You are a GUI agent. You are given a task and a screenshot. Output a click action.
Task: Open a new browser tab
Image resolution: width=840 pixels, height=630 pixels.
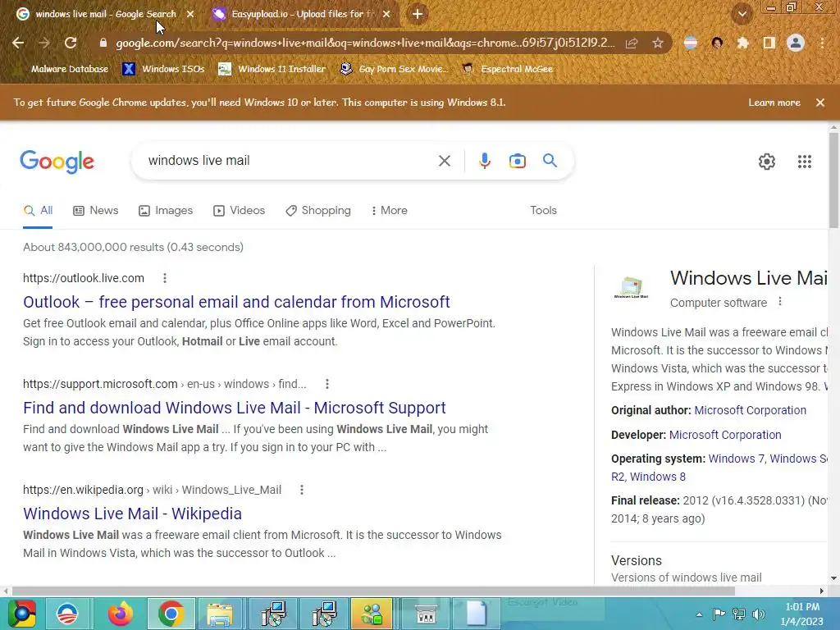[418, 14]
